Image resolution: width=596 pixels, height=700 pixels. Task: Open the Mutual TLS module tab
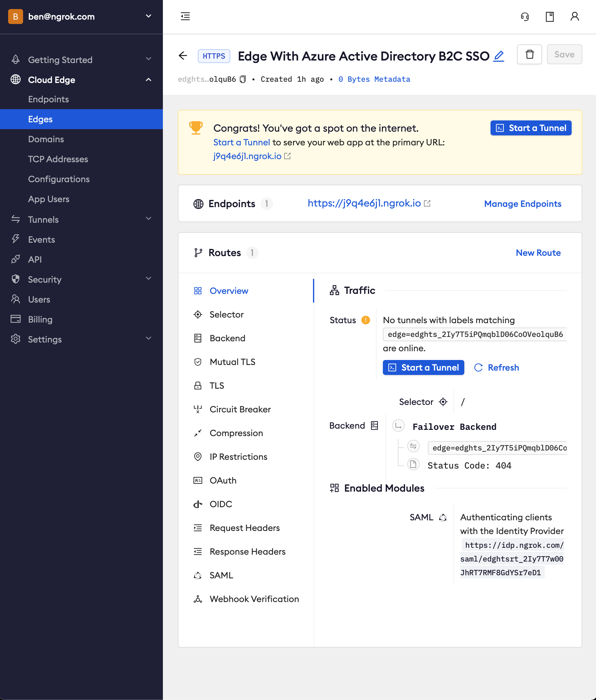tap(246, 362)
